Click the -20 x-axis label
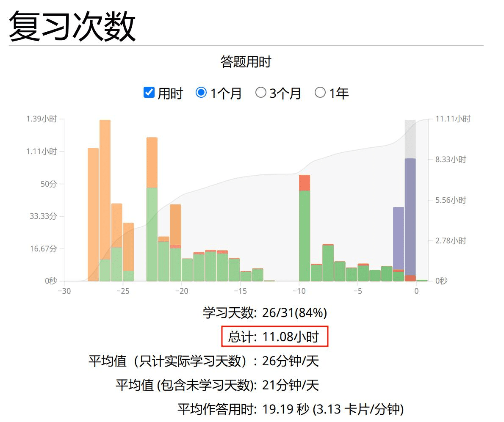The image size is (504, 422). (x=182, y=291)
